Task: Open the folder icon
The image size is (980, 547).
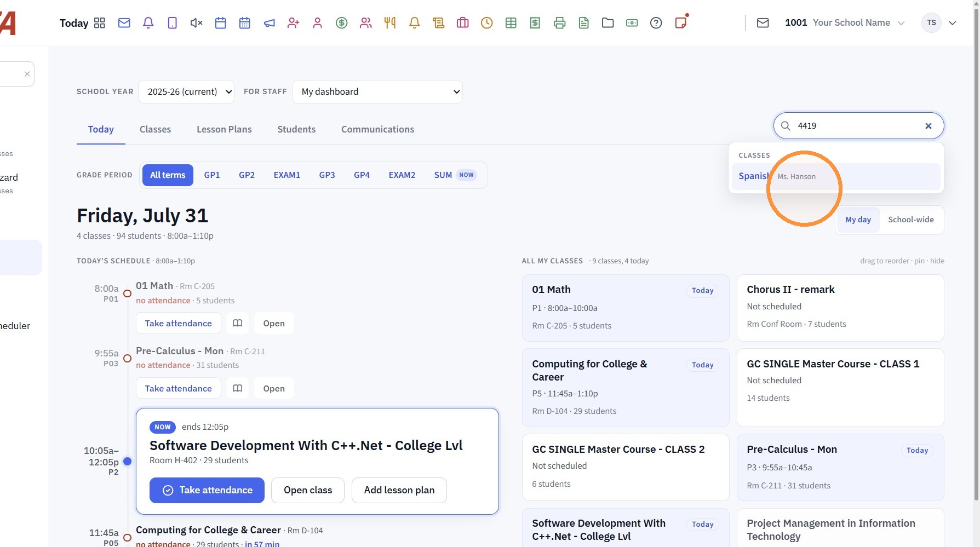Action: coord(608,23)
